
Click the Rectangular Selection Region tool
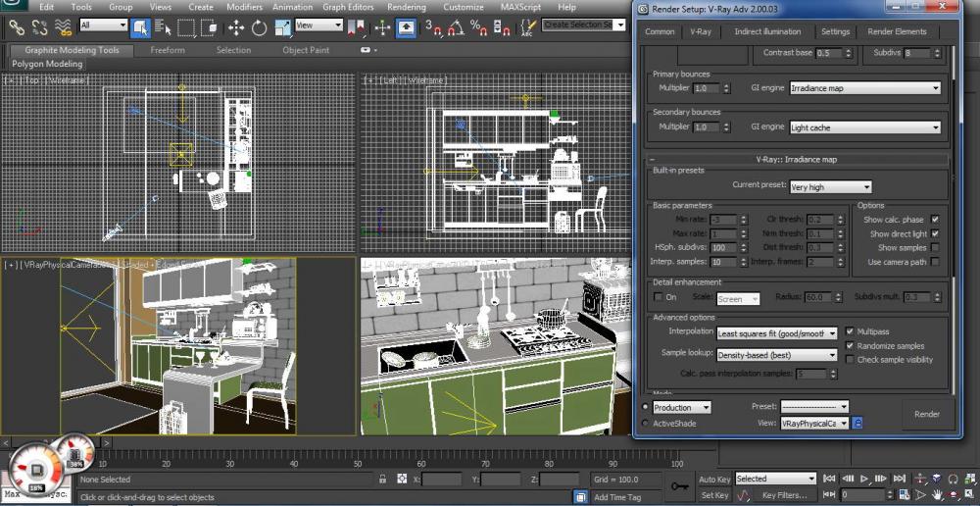pyautogui.click(x=185, y=27)
